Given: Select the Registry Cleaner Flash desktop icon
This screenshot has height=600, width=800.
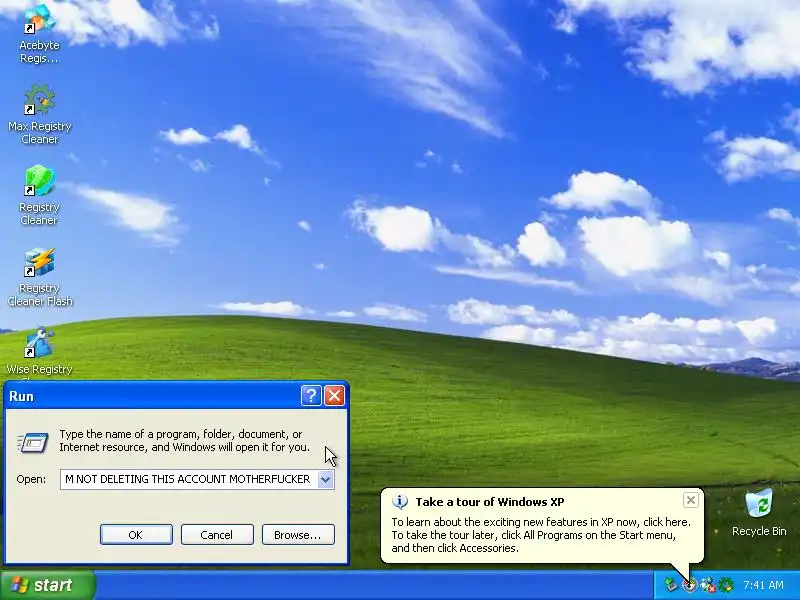Looking at the screenshot, I should pos(39,277).
